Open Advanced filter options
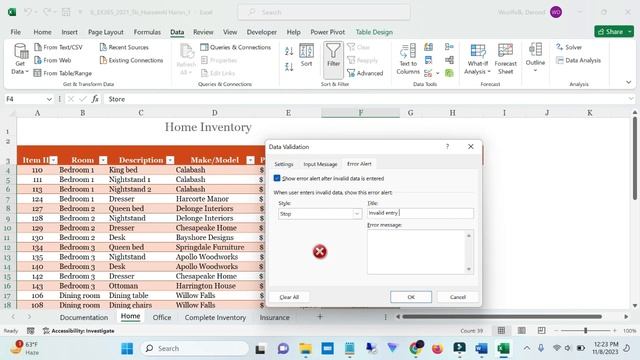This screenshot has height=360, width=640. pos(365,73)
